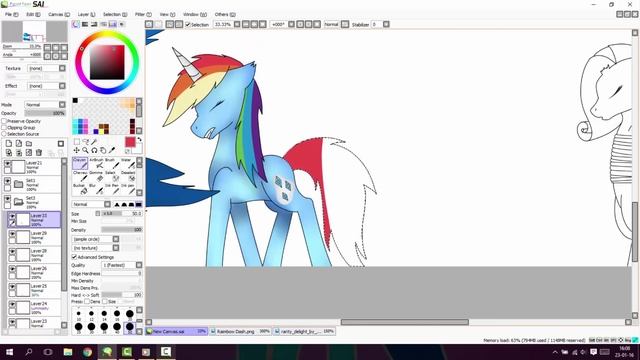Select the Gomme eraser tool
The image size is (640, 360).
(x=97, y=176)
